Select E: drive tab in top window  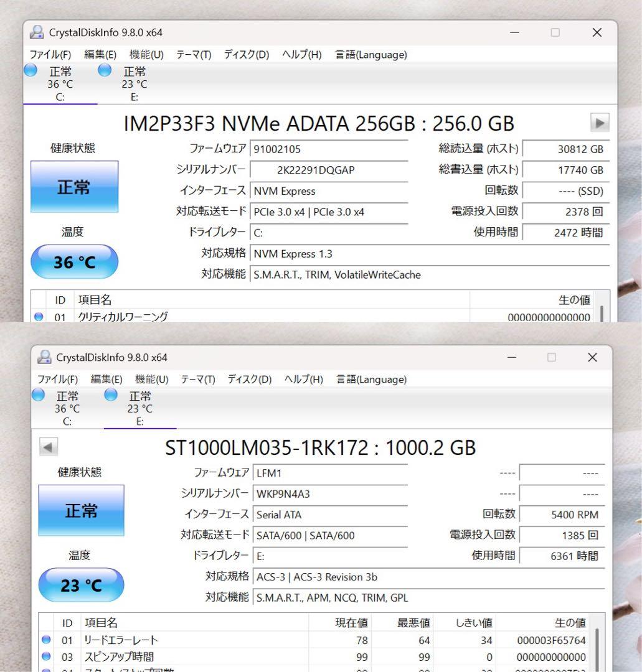pos(135,83)
